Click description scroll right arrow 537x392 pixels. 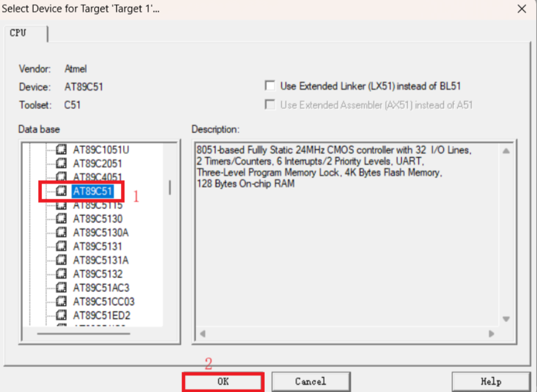tap(491, 333)
